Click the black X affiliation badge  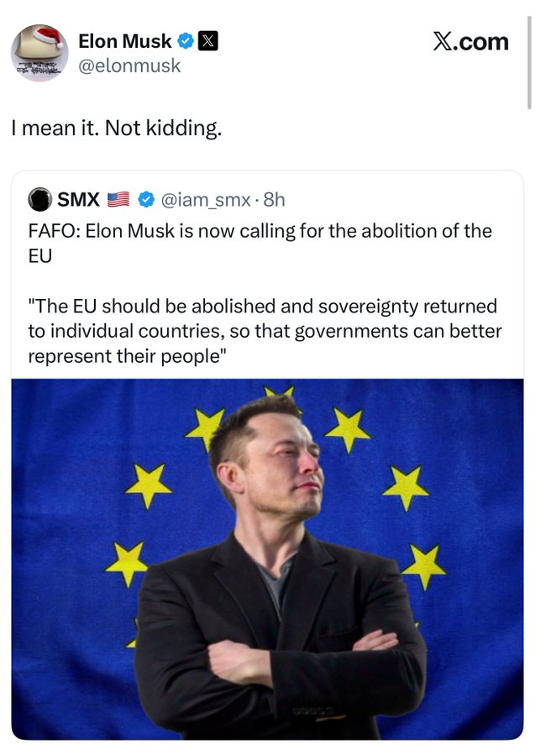[207, 41]
